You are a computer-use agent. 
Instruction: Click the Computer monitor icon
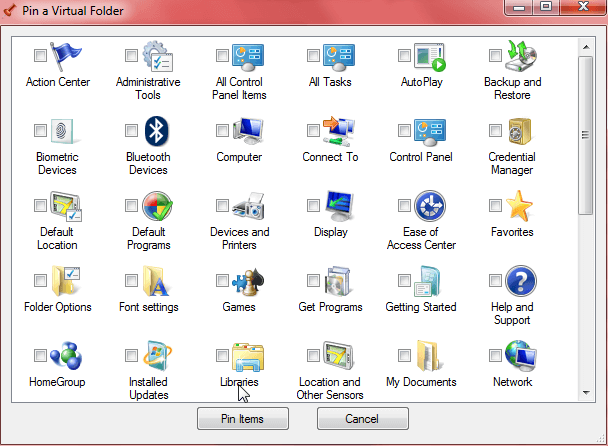[x=248, y=131]
